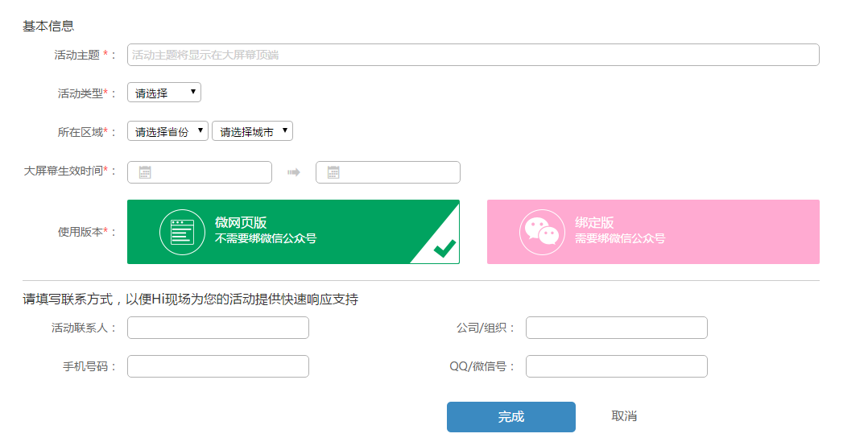
Task: Click the 请填写联系方式 instruction text
Action: coord(190,299)
